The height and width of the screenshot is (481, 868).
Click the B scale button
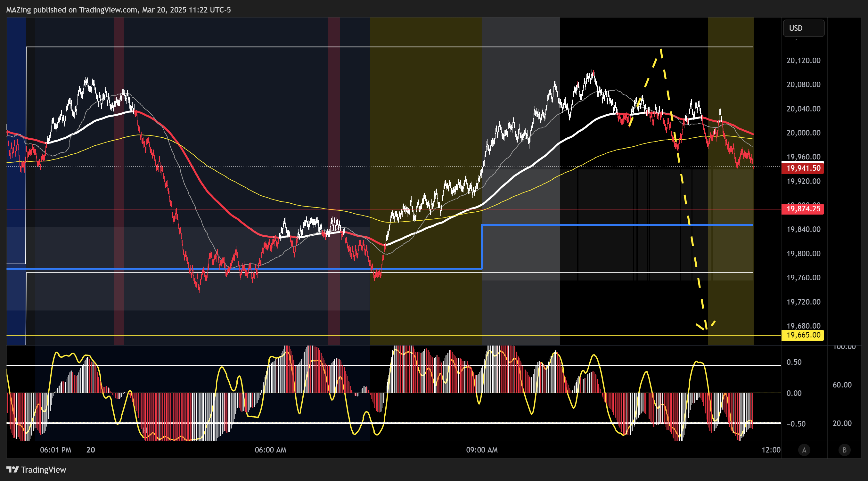pos(844,450)
